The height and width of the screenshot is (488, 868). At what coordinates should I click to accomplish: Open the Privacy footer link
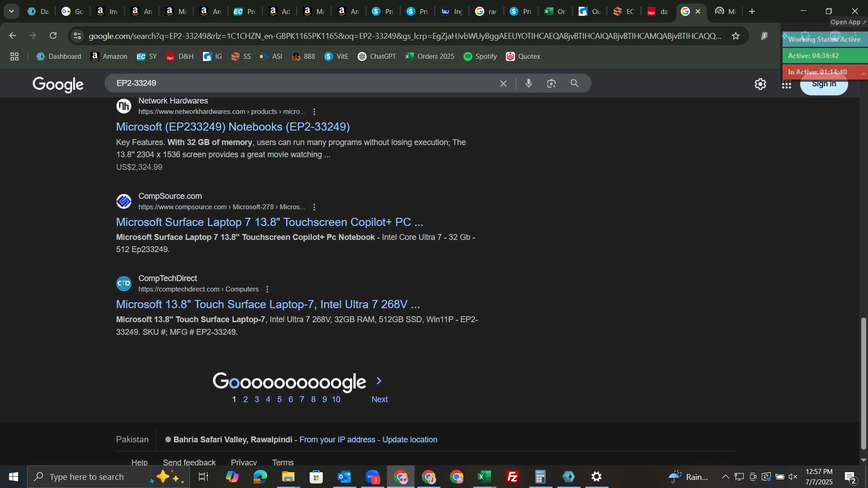[244, 462]
